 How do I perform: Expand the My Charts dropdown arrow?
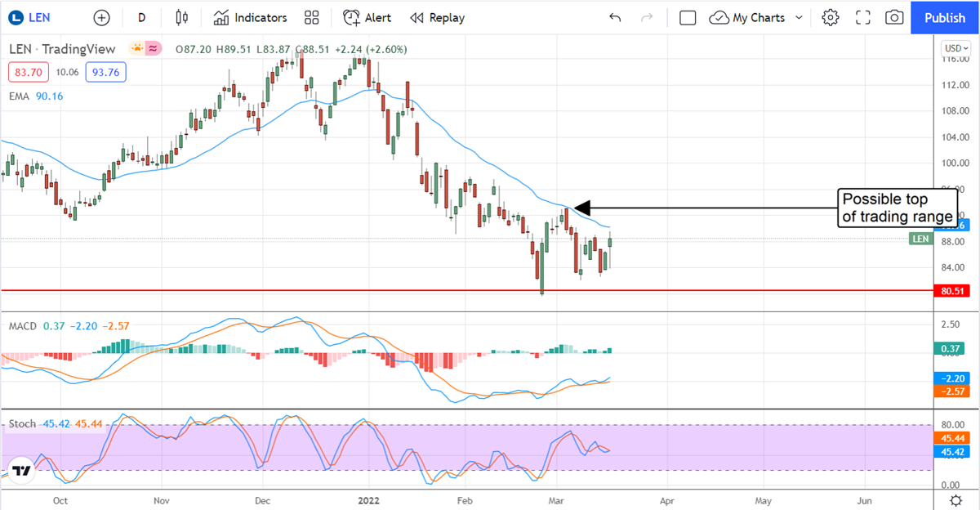coord(799,17)
